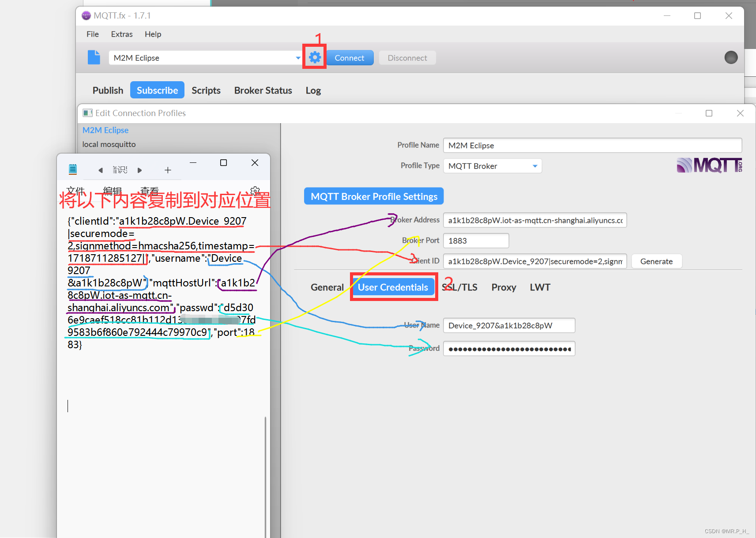Open Notepad 查看 (View) menu
The width and height of the screenshot is (756, 538).
(x=150, y=191)
